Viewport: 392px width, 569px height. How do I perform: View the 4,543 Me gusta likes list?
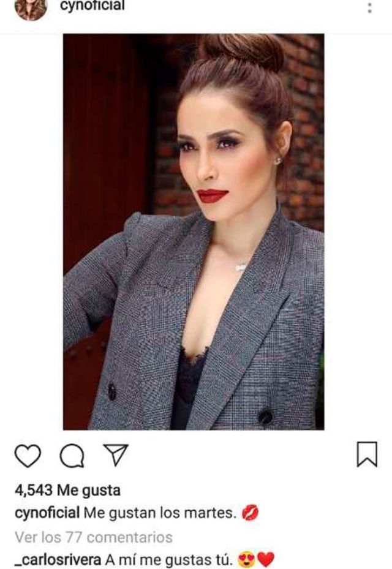coord(67,490)
